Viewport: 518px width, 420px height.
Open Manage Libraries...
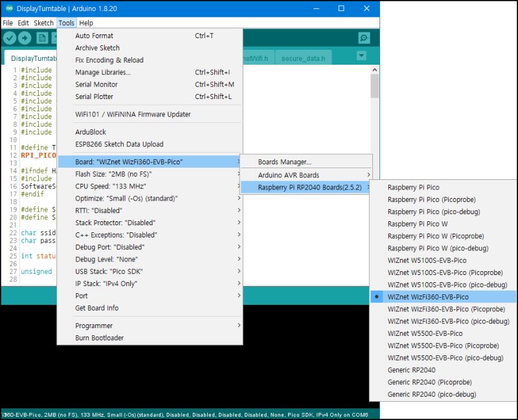click(150, 72)
